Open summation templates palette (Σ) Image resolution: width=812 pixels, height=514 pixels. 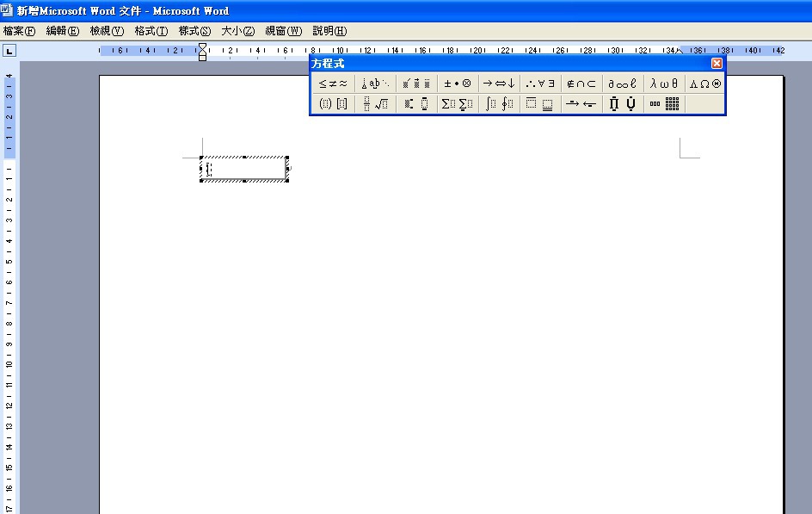pos(458,104)
